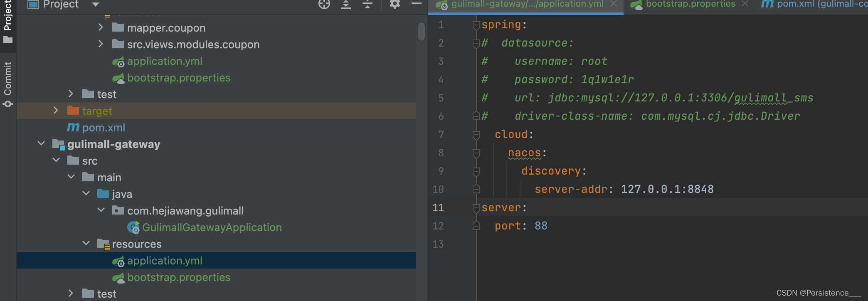Collapse the com.hejiawang.gulimall package
Screen dimensions: 868x301
(101, 210)
